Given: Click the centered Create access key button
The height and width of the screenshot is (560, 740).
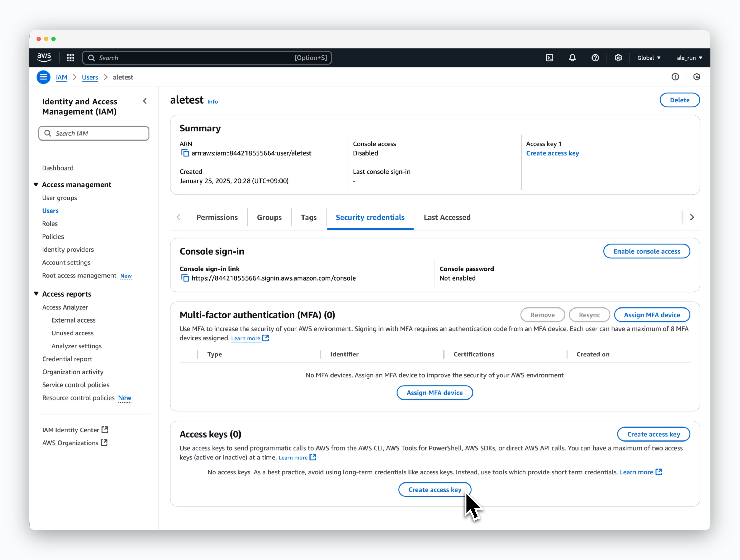Looking at the screenshot, I should pyautogui.click(x=435, y=490).
